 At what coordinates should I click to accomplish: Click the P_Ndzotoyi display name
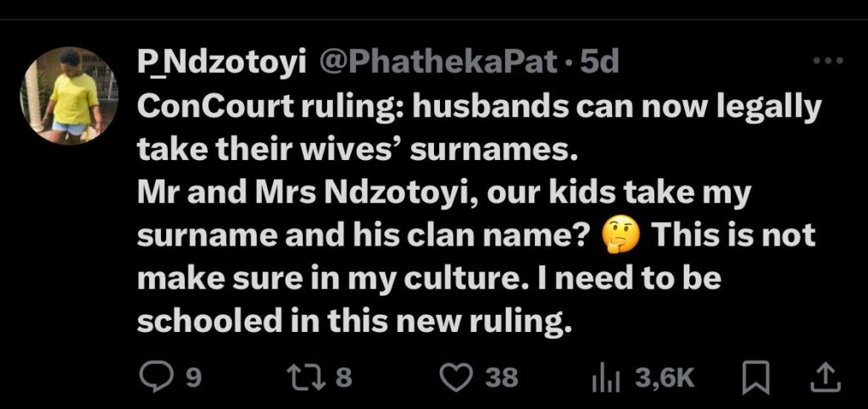(x=223, y=62)
